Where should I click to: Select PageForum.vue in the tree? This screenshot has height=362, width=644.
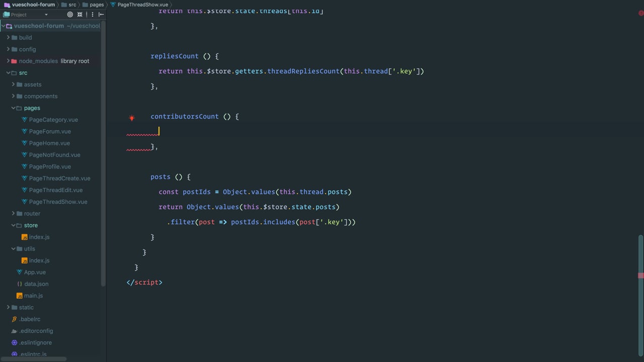(x=50, y=131)
